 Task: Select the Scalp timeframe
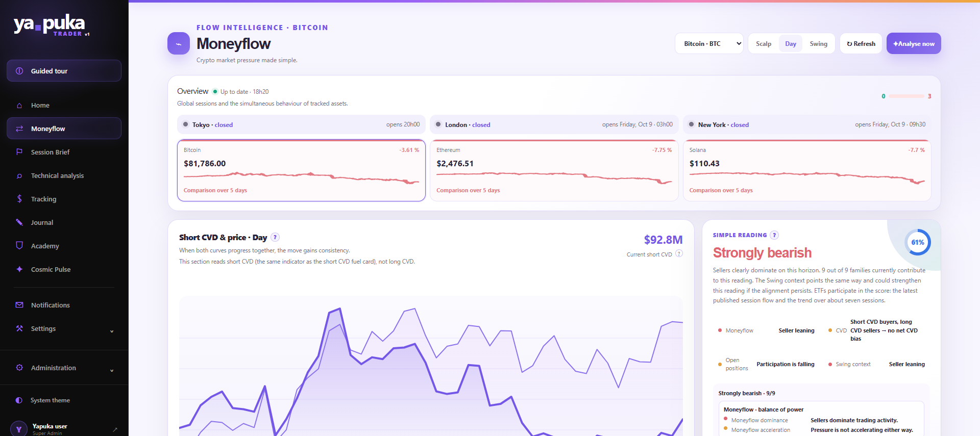click(764, 44)
